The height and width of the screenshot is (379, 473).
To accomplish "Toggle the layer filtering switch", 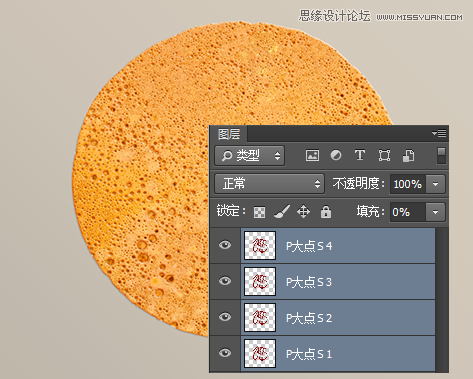I will (441, 156).
